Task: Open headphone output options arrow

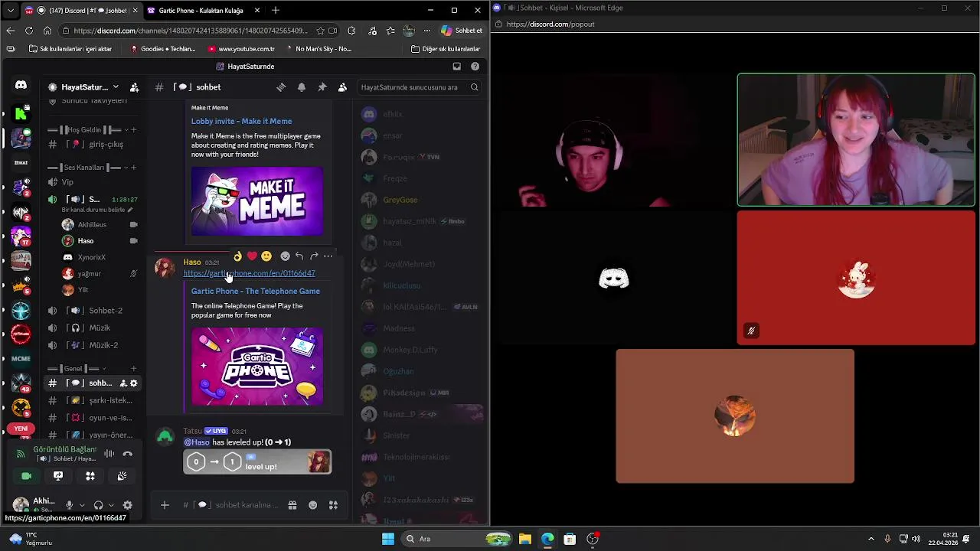Action: point(111,505)
